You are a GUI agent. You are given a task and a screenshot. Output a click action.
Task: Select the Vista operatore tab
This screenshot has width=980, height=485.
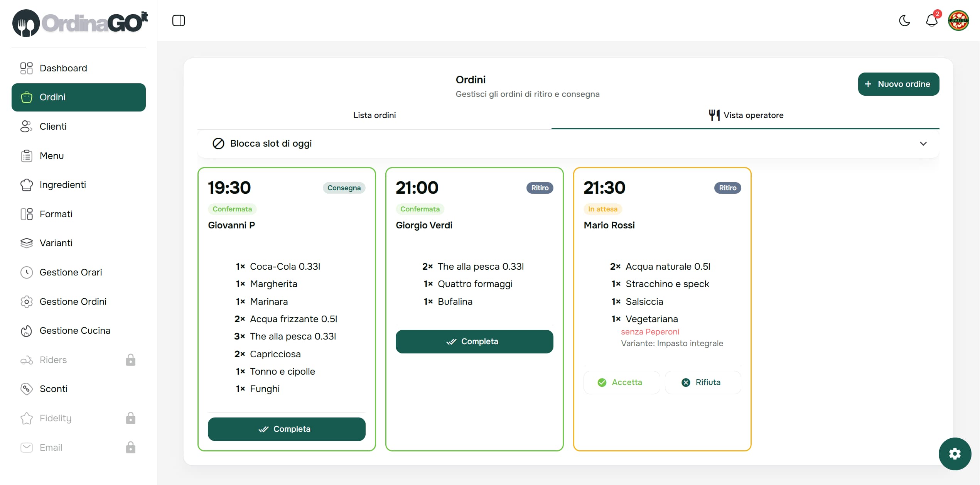point(746,115)
